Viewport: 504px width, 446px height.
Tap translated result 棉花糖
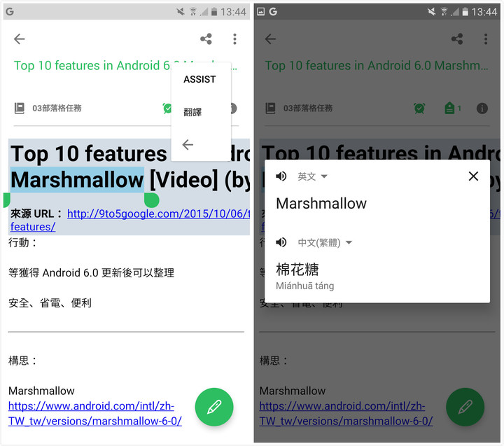coord(297,270)
